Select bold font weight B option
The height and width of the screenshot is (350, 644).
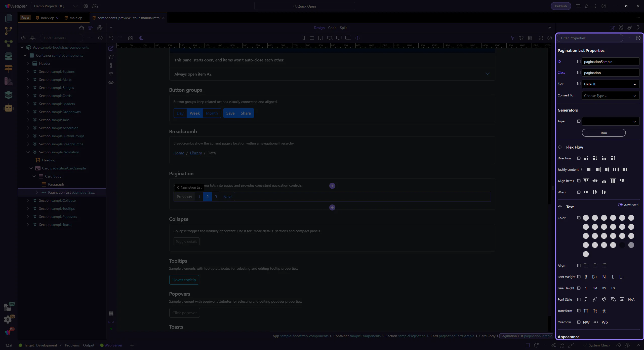tap(586, 277)
